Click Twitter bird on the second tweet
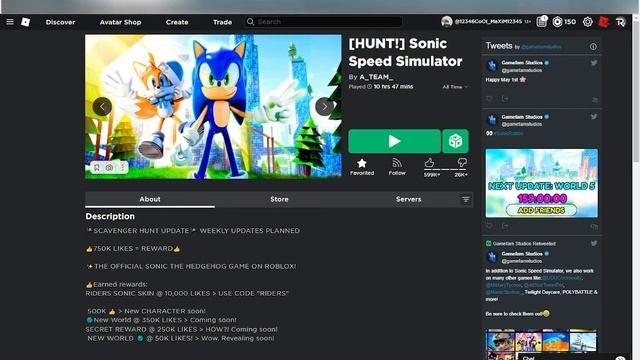 pos(594,117)
